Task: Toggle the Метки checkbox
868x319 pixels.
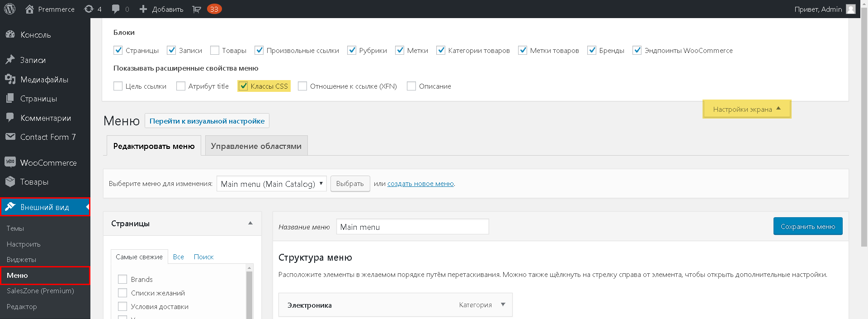Action: tap(400, 50)
